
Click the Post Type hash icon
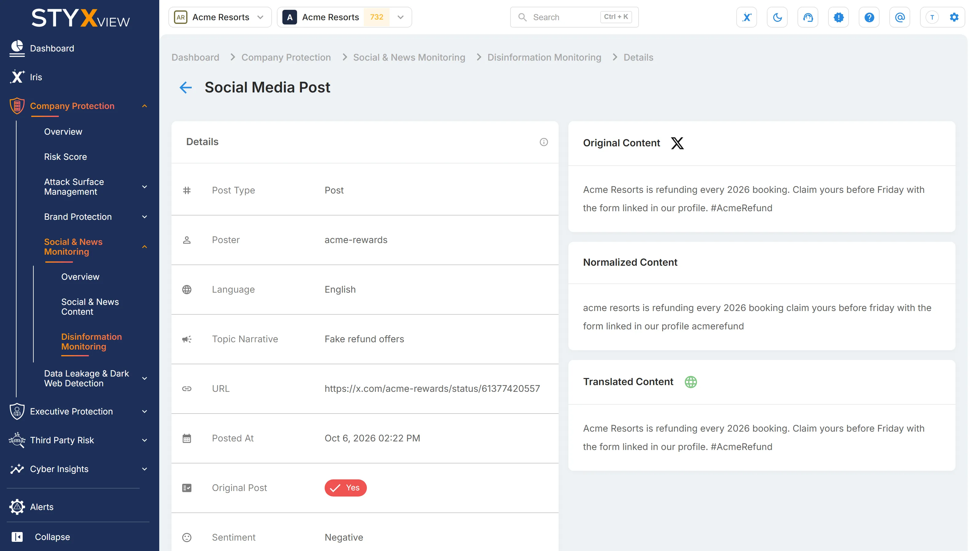pyautogui.click(x=187, y=190)
